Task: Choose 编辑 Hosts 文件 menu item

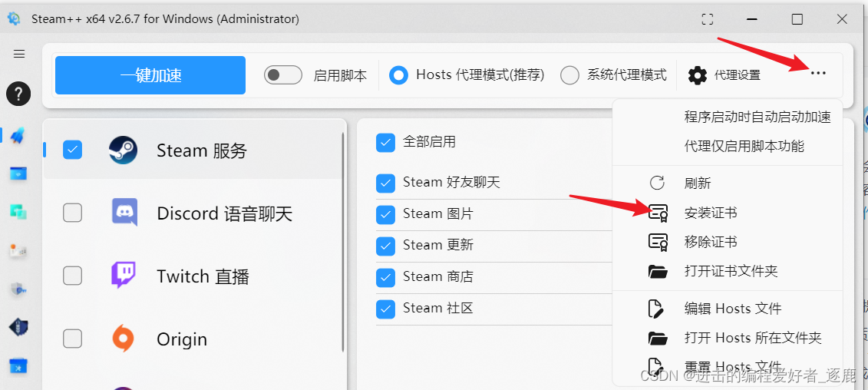Action: (x=728, y=308)
